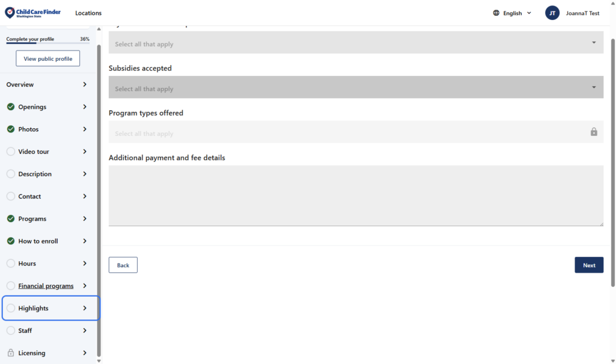Click empty status circle beside Description
This screenshot has width=616, height=364.
tap(11, 174)
